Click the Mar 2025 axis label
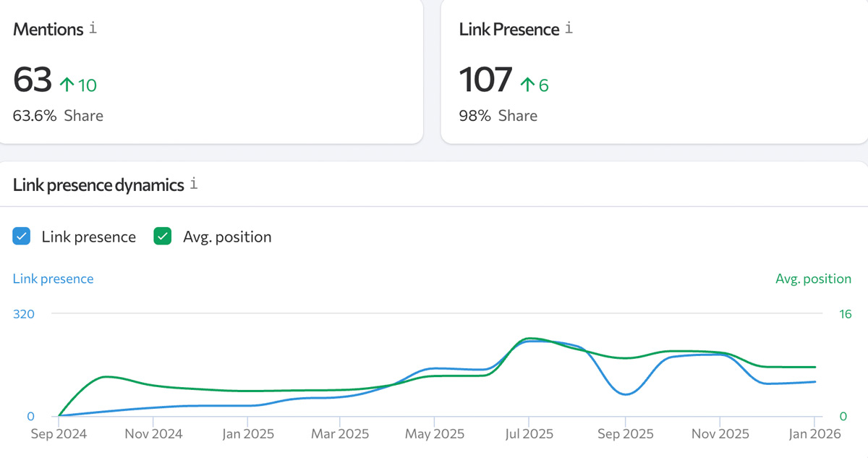The width and height of the screenshot is (868, 458). (x=340, y=434)
